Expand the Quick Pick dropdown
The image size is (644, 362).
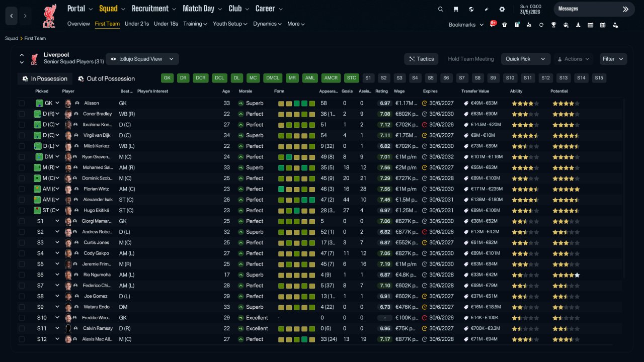(525, 59)
